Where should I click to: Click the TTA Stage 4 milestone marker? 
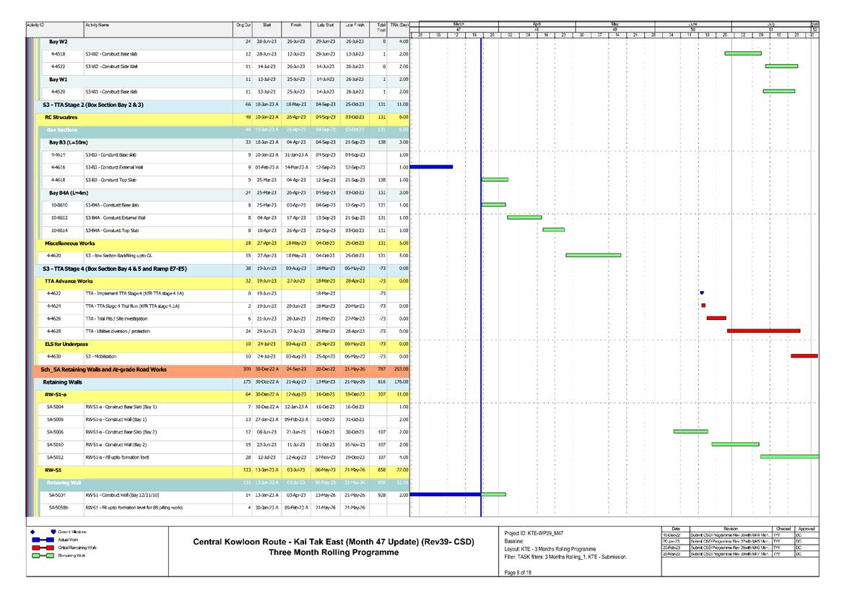coord(701,293)
